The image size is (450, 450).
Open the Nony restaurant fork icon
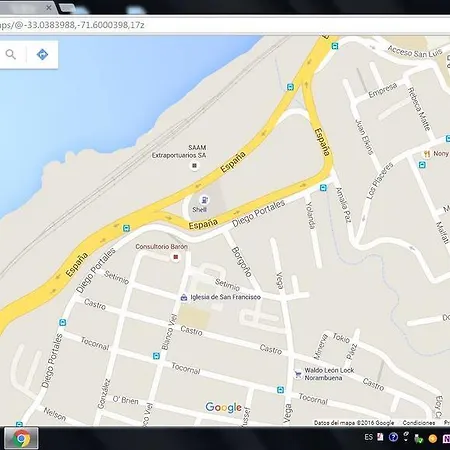pos(427,154)
